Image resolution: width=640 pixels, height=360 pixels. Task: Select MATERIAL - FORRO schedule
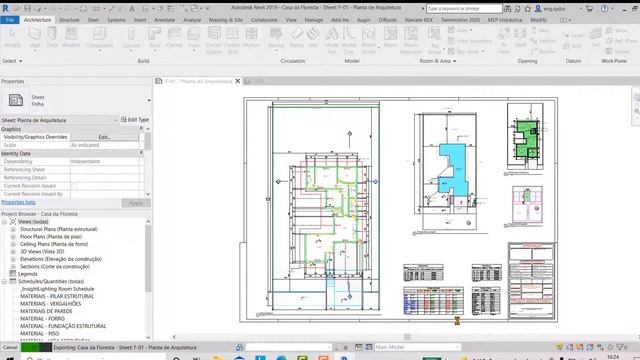point(42,319)
